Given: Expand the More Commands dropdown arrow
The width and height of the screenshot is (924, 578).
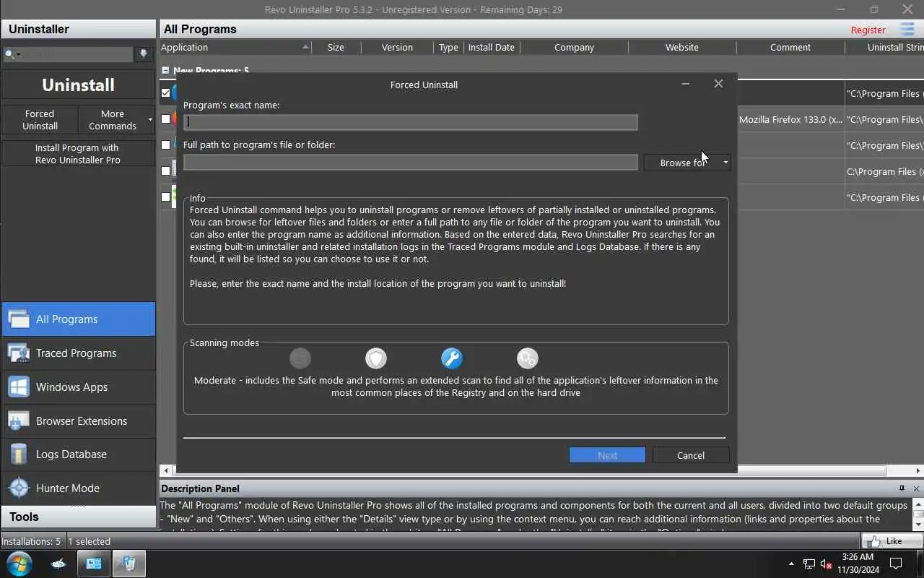Looking at the screenshot, I should (150, 120).
